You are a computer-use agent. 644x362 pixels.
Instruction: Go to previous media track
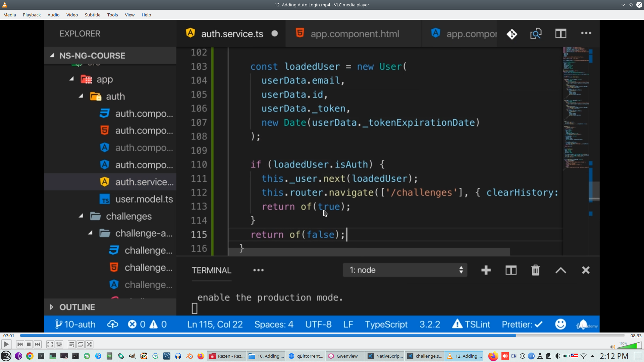(20, 344)
